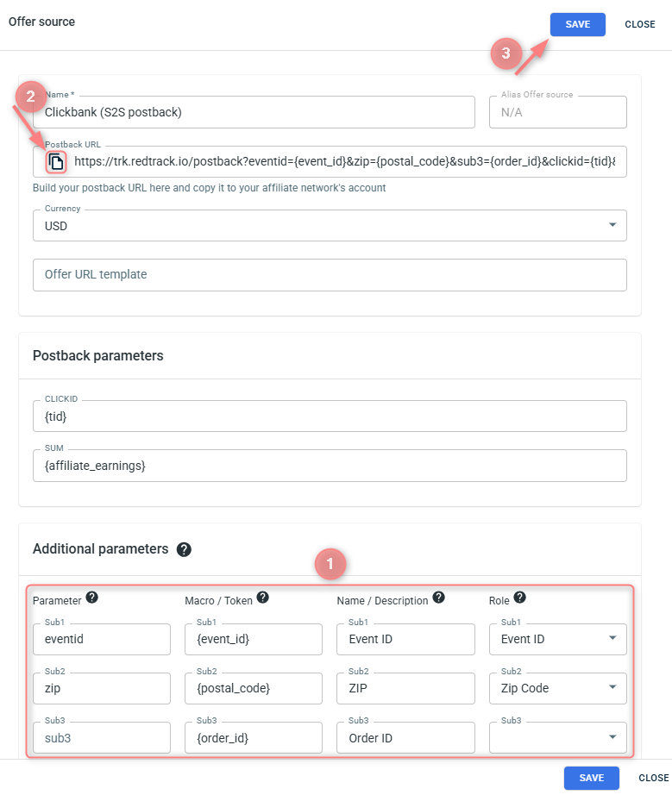672x795 pixels.
Task: Click the Sub1 Parameter field with eventid
Action: point(101,640)
